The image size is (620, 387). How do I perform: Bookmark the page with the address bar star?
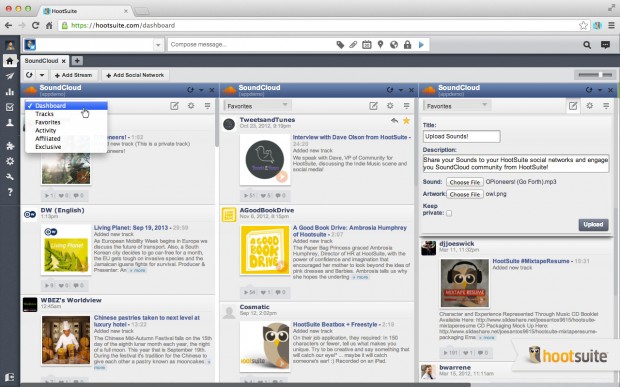tap(583, 25)
